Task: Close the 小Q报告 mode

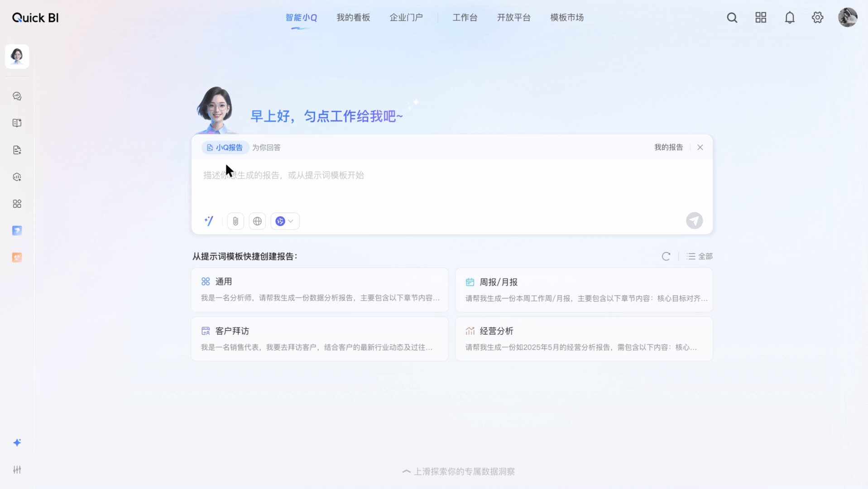Action: click(700, 147)
